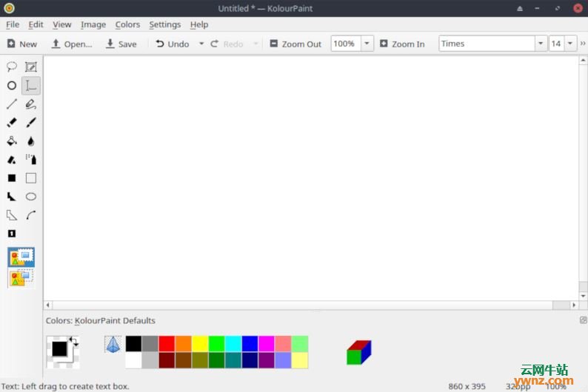
Task: Select the Connected Lines tool
Action: 12,215
